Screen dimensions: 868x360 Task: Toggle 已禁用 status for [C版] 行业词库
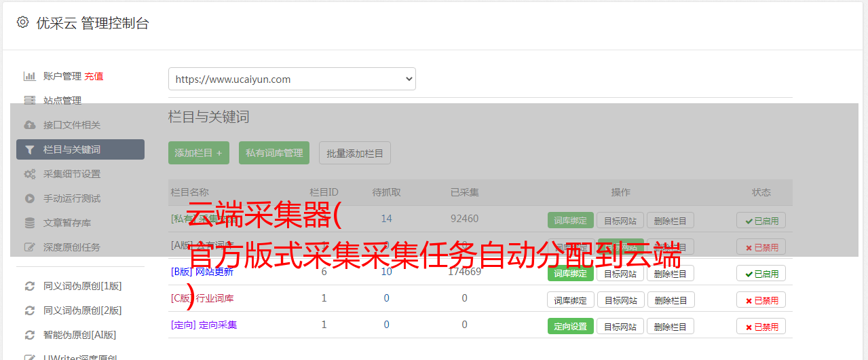click(761, 300)
